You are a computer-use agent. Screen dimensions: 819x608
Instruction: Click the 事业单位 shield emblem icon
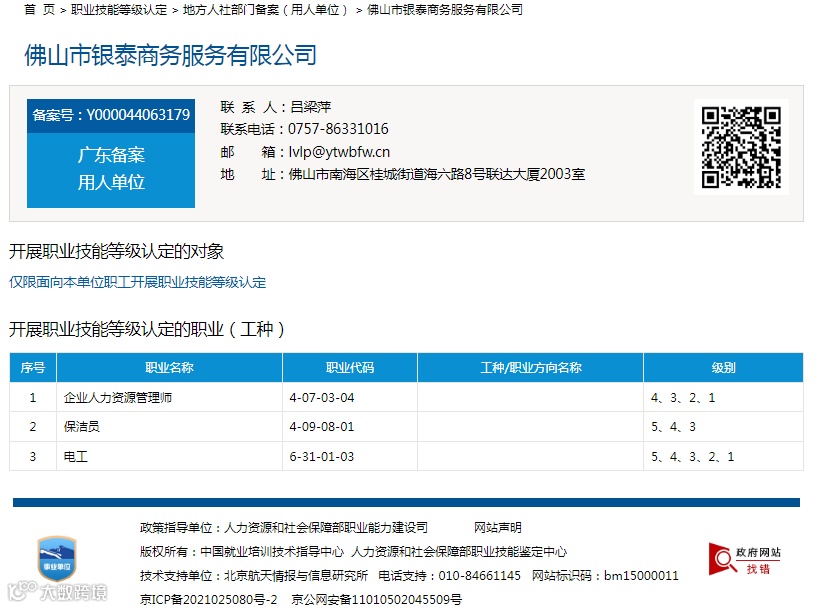coord(57,559)
